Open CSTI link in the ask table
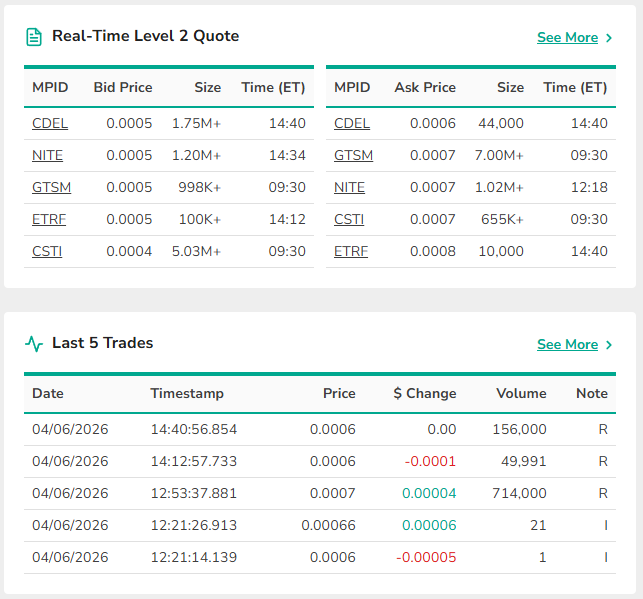Image resolution: width=643 pixels, height=599 pixels. [349, 219]
